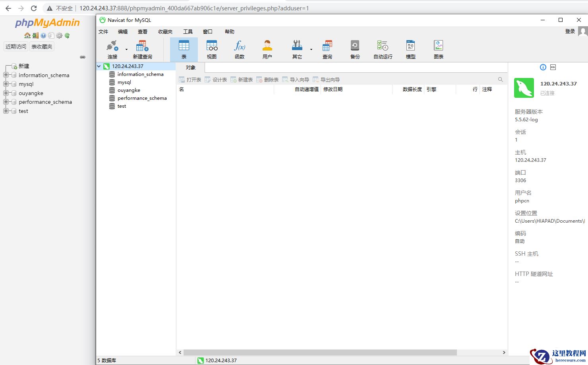Select the 对象 (Objects) tab
This screenshot has height=365, width=588.
point(191,68)
